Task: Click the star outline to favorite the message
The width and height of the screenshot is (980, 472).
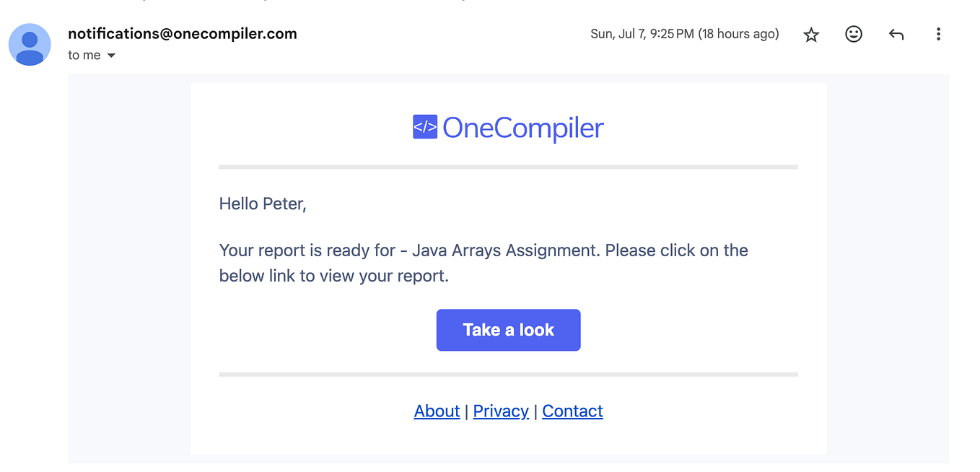Action: coord(811,34)
